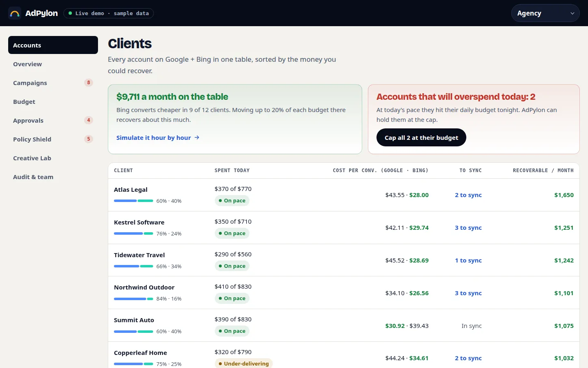Click the Policy Shield badge showing 5
Viewport: 588px width, 368px height.
[89, 139]
